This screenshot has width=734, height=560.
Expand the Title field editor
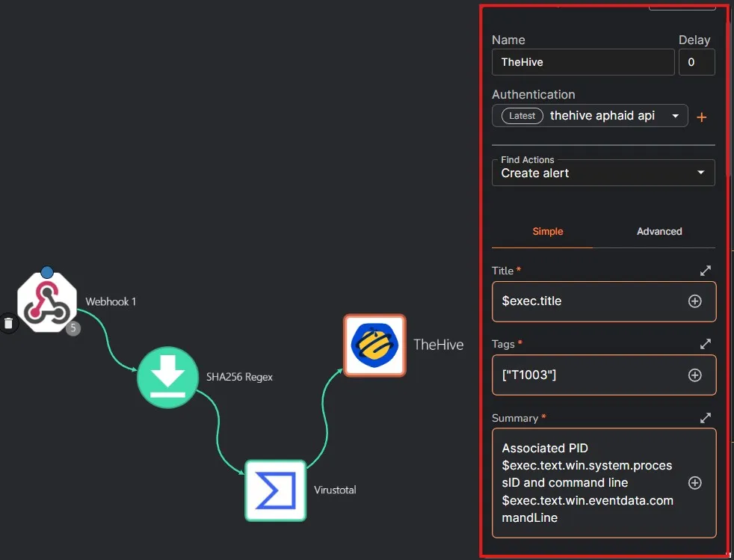click(705, 271)
